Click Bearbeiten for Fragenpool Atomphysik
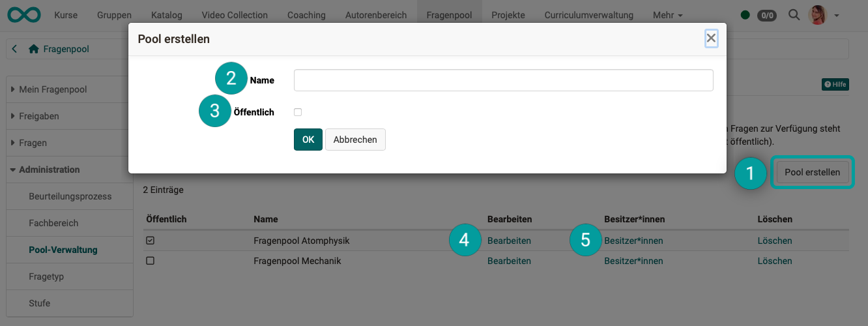The image size is (868, 326). click(509, 241)
